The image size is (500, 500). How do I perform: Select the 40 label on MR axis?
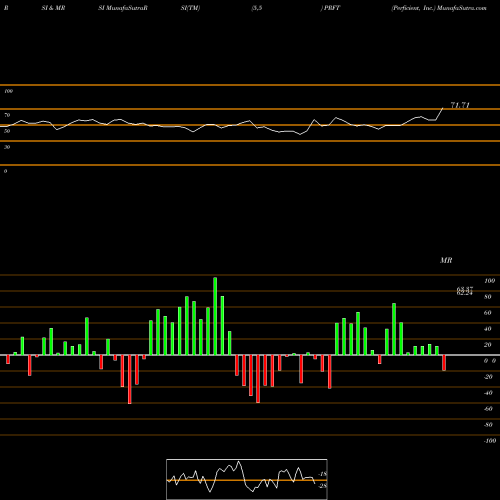(x=488, y=329)
